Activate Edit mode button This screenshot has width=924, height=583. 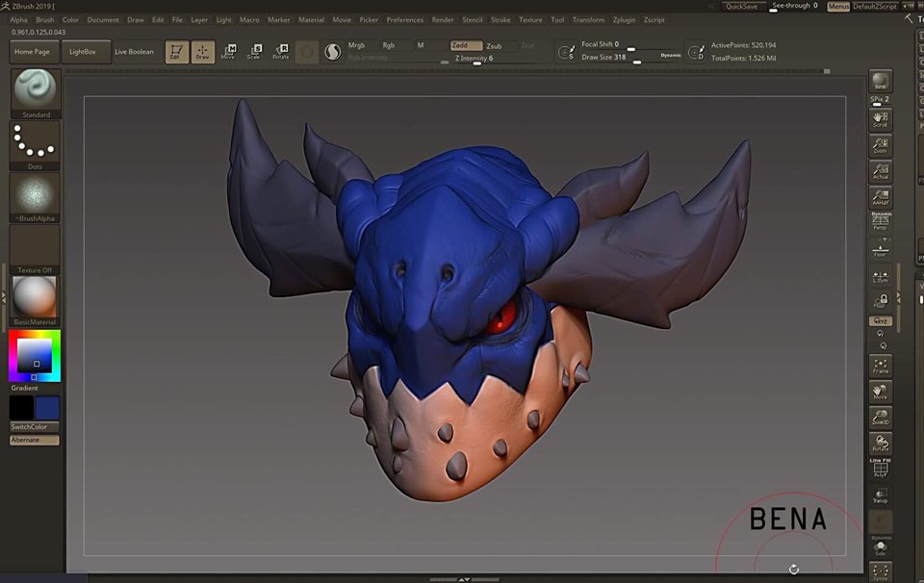pos(176,52)
